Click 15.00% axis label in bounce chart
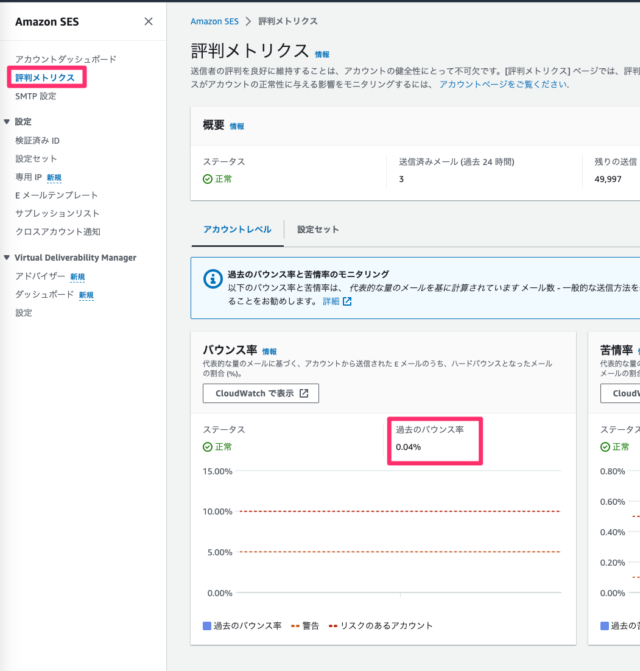 217,471
